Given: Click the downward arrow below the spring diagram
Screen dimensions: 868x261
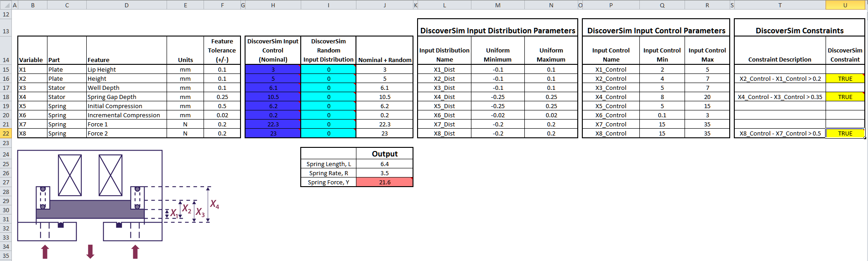Looking at the screenshot, I should pyautogui.click(x=90, y=251).
